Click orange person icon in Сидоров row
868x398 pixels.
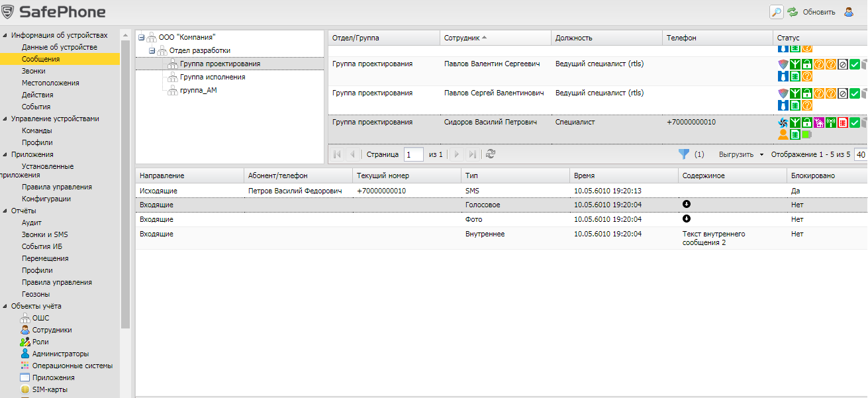tap(783, 134)
